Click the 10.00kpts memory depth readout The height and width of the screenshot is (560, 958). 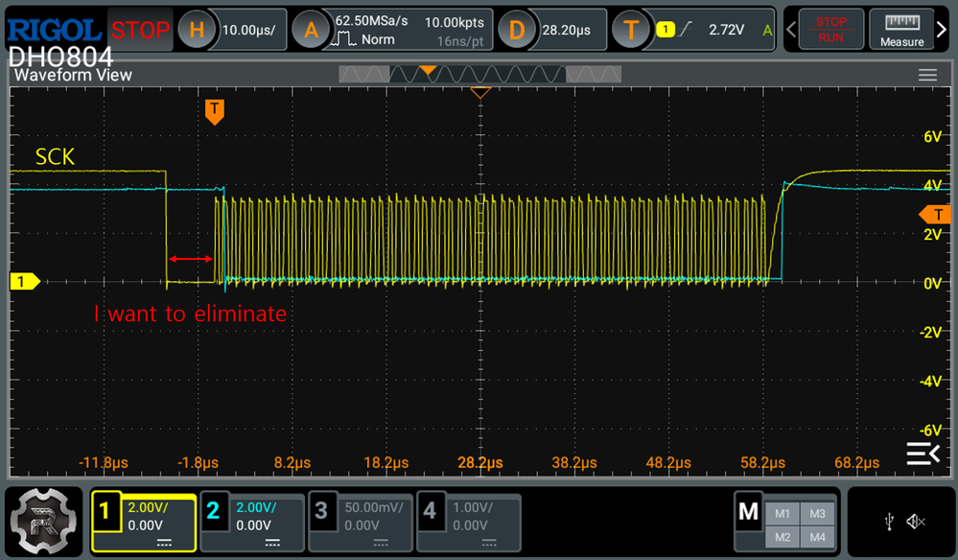tap(454, 23)
